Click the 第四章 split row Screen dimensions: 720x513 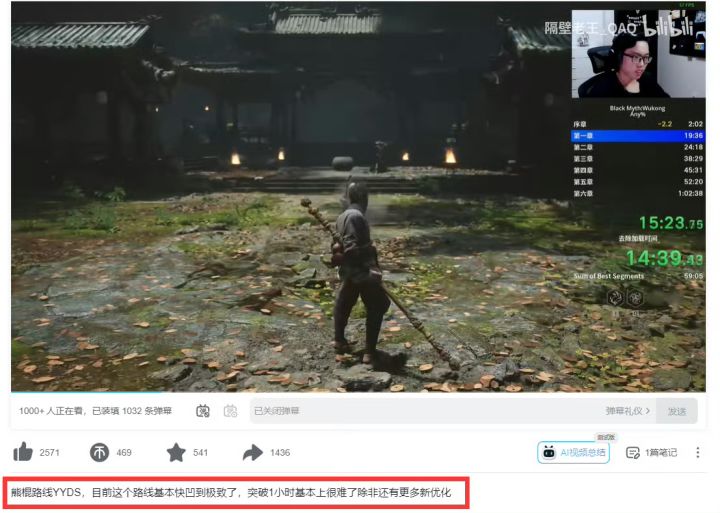coord(638,170)
